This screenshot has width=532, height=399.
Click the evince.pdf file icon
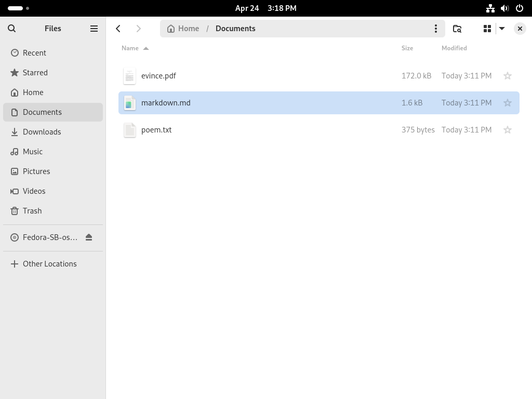129,76
